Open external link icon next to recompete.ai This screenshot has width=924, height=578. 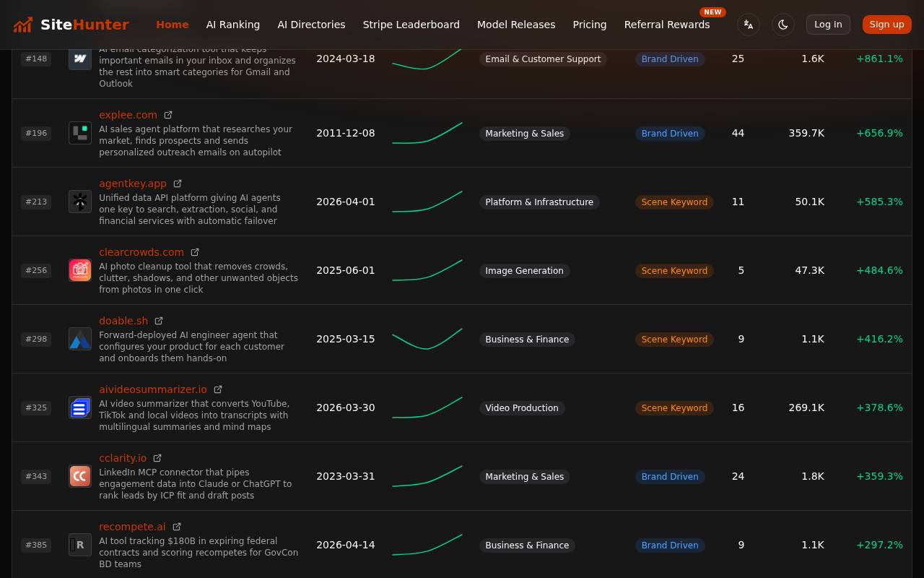(x=177, y=527)
